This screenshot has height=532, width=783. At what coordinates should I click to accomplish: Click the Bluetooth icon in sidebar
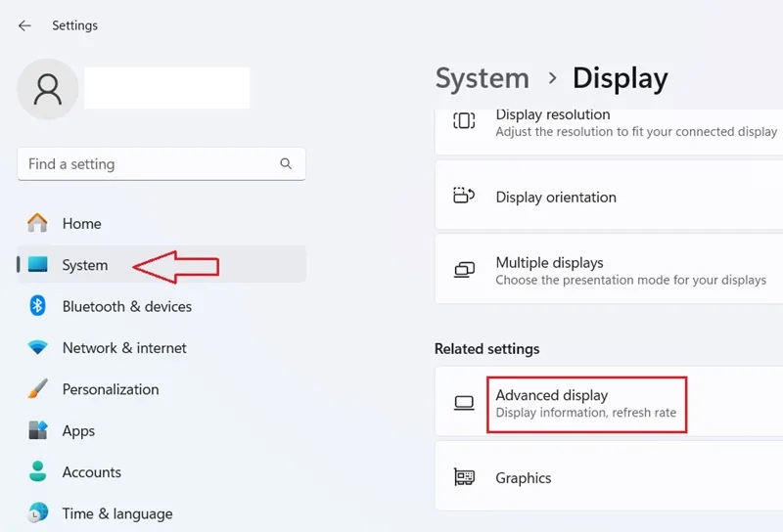pos(37,306)
